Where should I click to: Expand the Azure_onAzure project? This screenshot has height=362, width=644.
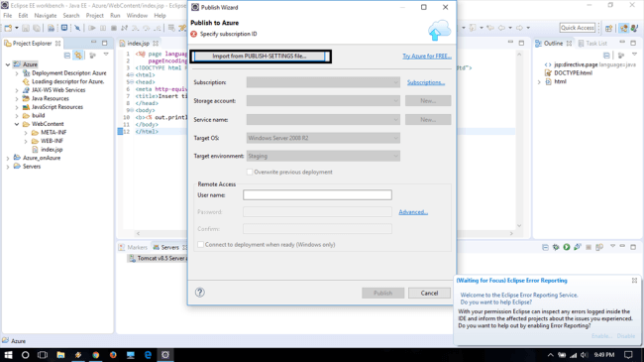(x=8, y=158)
